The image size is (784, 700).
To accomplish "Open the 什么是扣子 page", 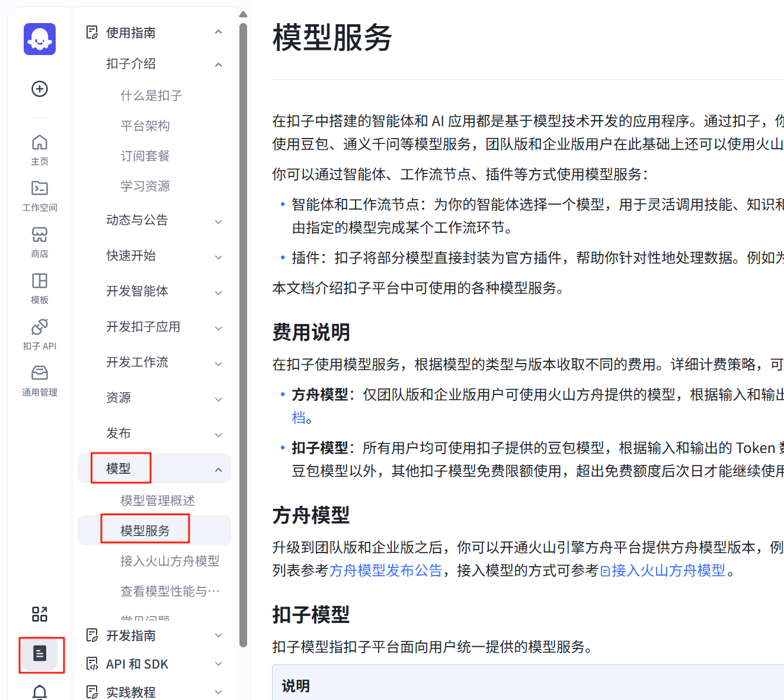I will (151, 95).
